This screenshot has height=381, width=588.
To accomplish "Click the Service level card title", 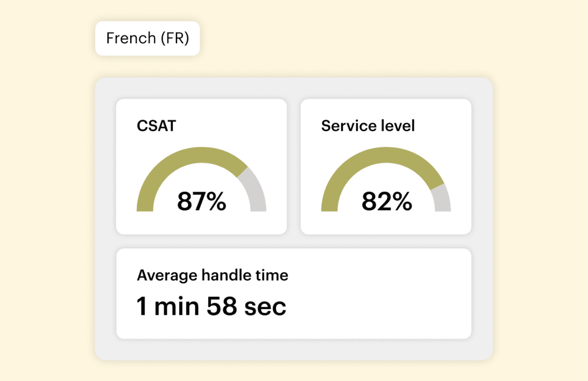I will [368, 126].
